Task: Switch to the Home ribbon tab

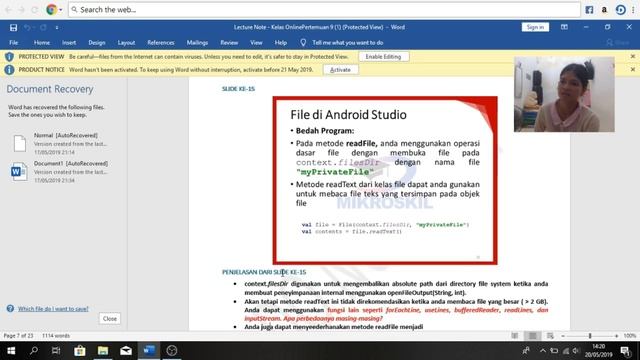Action: pyautogui.click(x=42, y=42)
